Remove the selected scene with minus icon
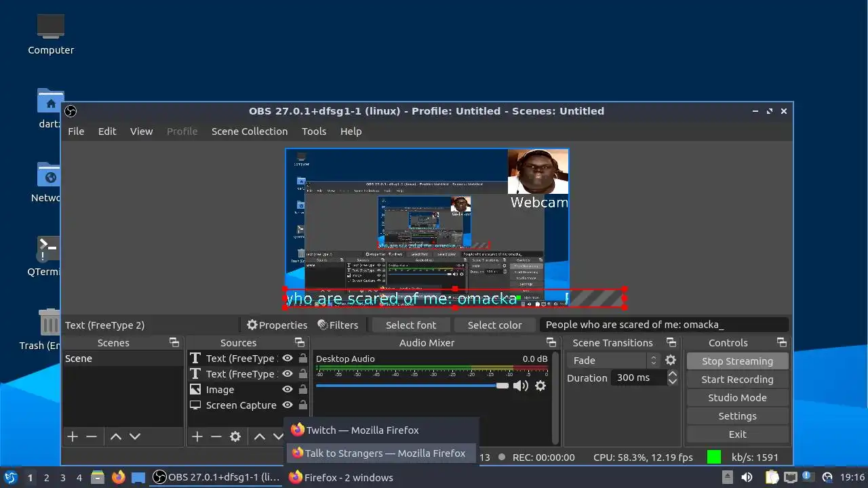The width and height of the screenshot is (868, 488). [x=92, y=436]
